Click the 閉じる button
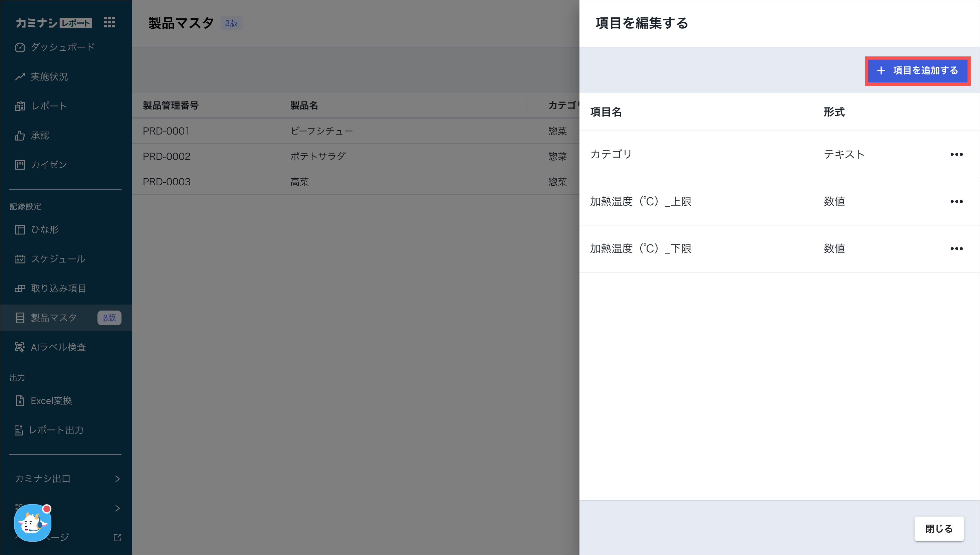The image size is (980, 555). coord(939,529)
